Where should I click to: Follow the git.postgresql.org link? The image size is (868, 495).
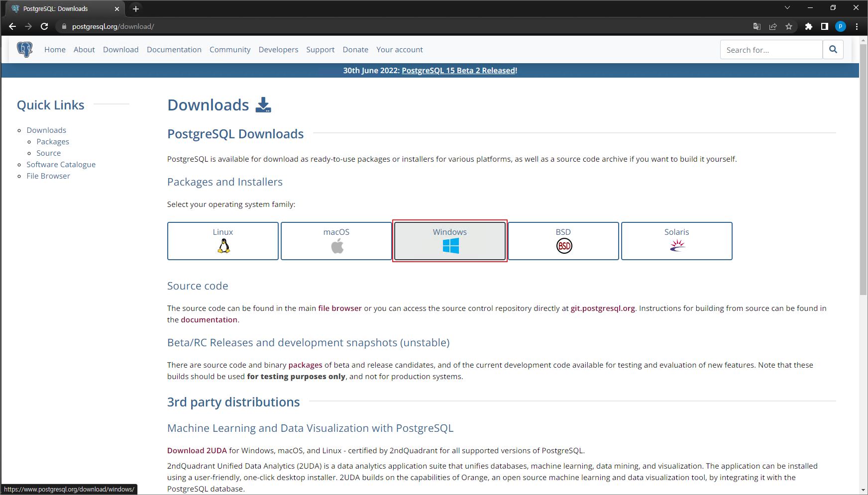(x=603, y=308)
